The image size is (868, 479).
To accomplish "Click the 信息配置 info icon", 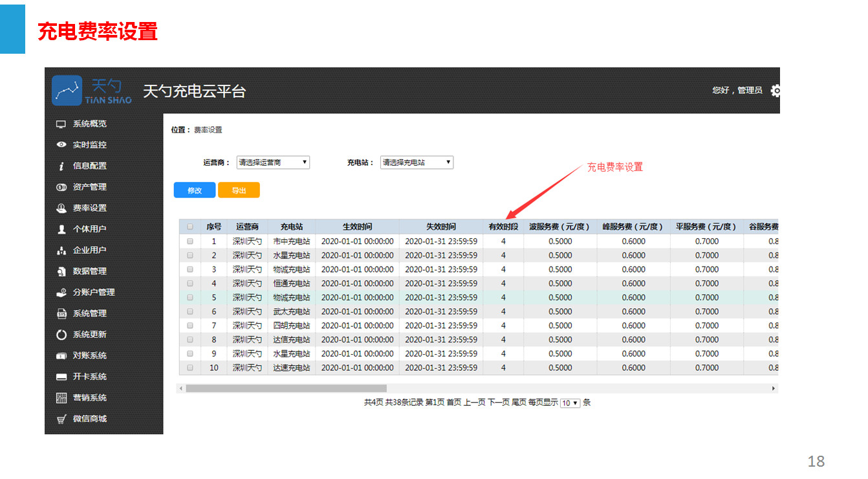I will pyautogui.click(x=61, y=166).
